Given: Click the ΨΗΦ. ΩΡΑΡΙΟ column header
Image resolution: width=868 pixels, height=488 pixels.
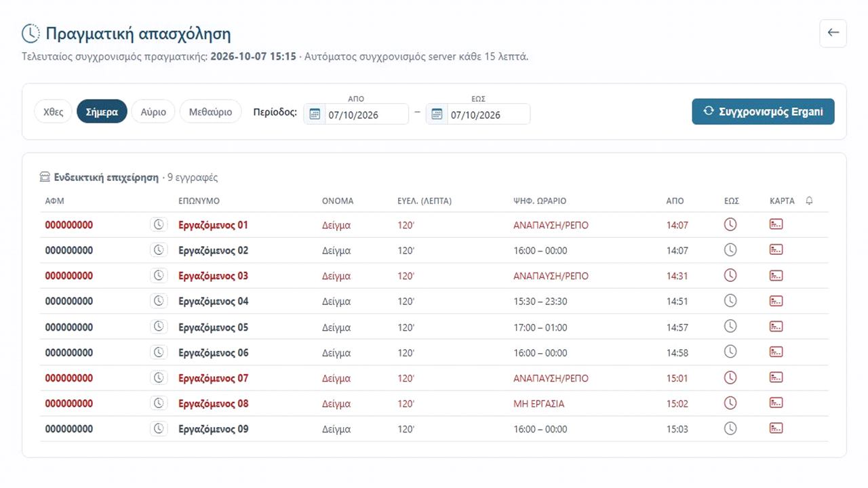Looking at the screenshot, I should (x=540, y=201).
